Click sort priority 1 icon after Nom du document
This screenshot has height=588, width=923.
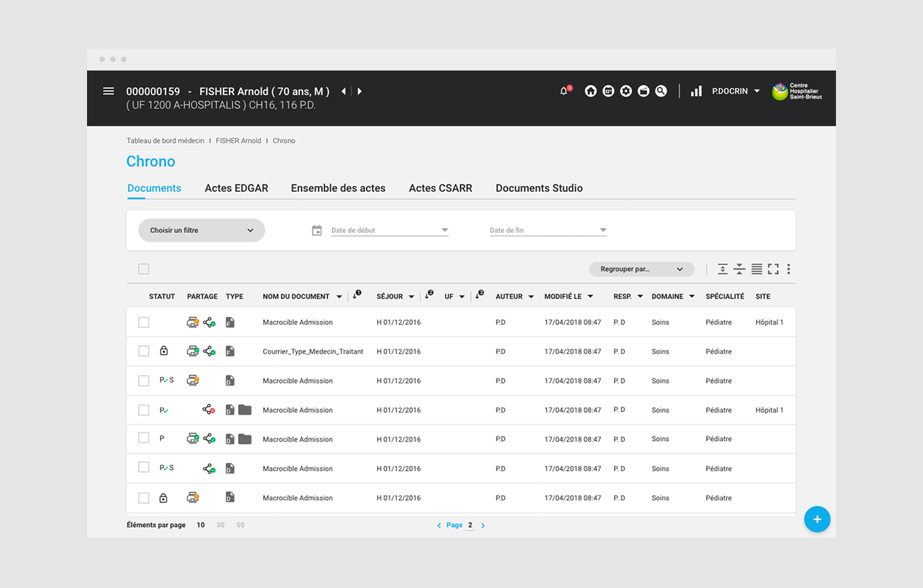coord(357,295)
